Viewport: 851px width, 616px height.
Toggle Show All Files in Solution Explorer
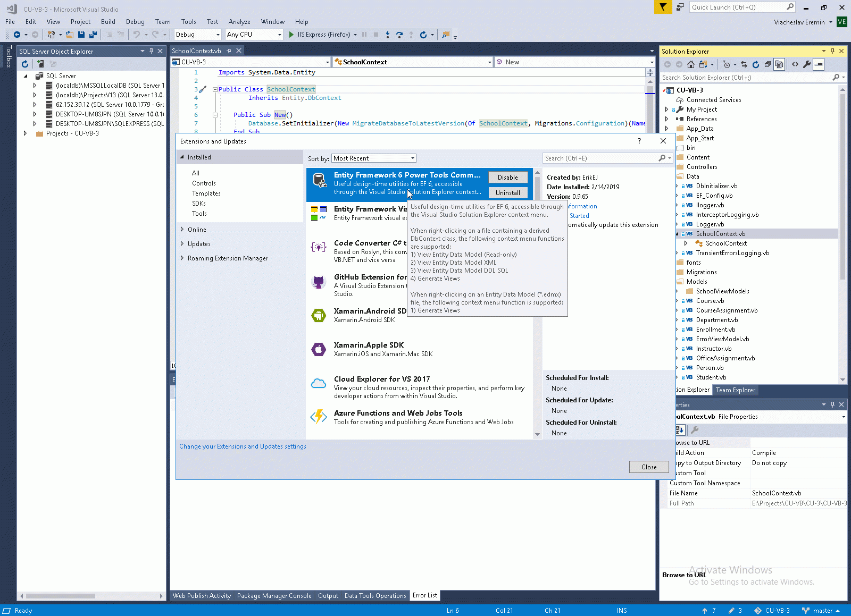(x=779, y=64)
